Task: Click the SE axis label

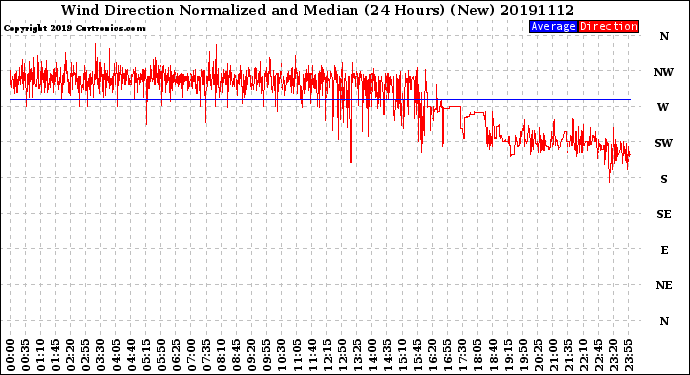Action: tap(664, 214)
